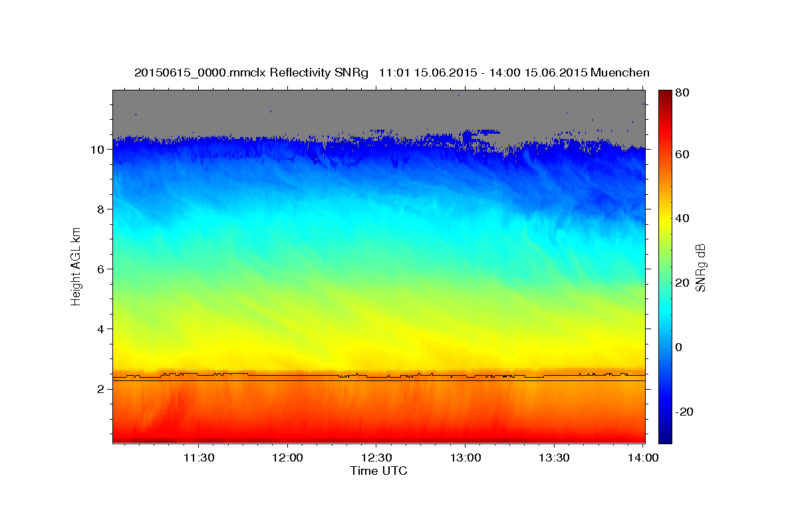Click the yellow section of the colorbar
This screenshot has height=532, width=798.
click(665, 219)
